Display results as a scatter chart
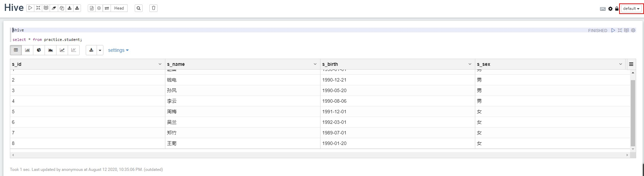This screenshot has height=176, width=644. pyautogui.click(x=73, y=50)
